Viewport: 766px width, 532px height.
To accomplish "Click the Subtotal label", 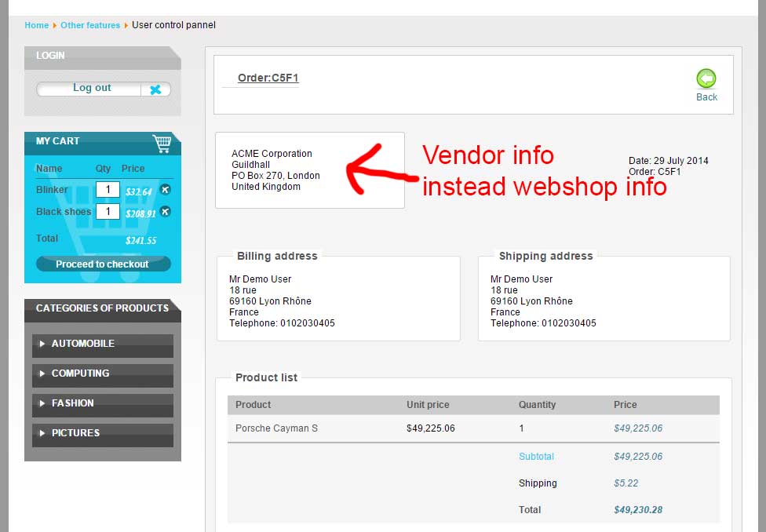I will [536, 456].
